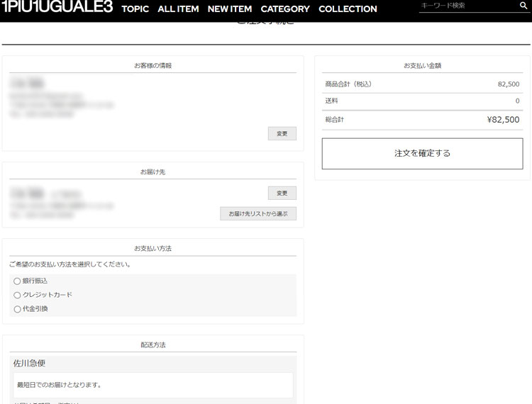The image size is (532, 404).
Task: Click お届け先リストから選ぶ button
Action: coord(258,213)
